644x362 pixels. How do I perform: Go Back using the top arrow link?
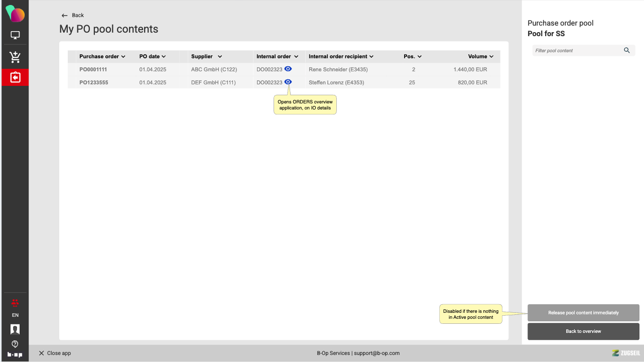(x=72, y=15)
